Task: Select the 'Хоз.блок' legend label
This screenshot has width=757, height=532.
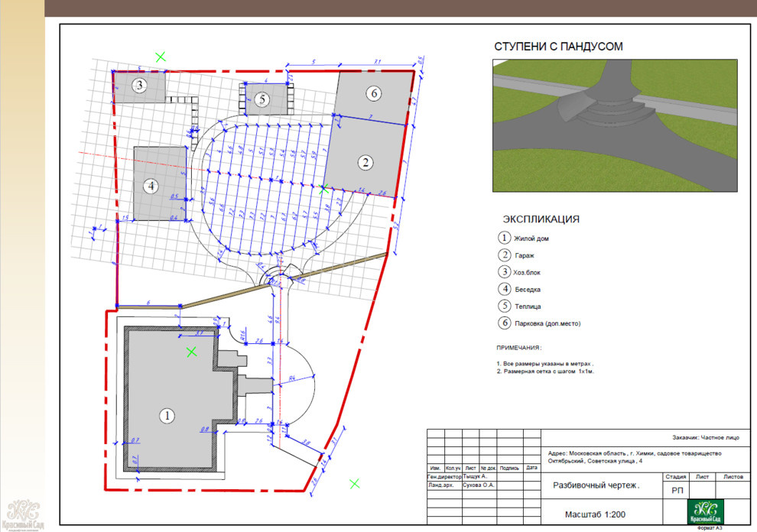Action: point(527,272)
